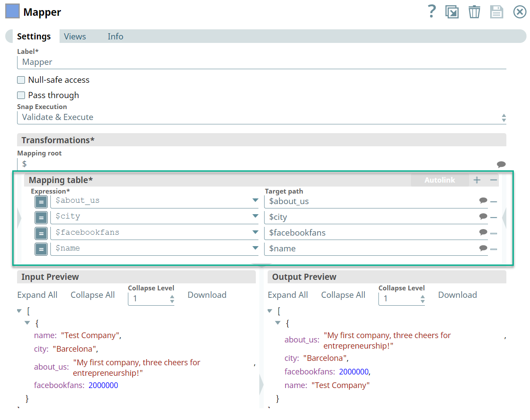Click Collapse All in Output Preview
The height and width of the screenshot is (420, 530).
point(343,295)
